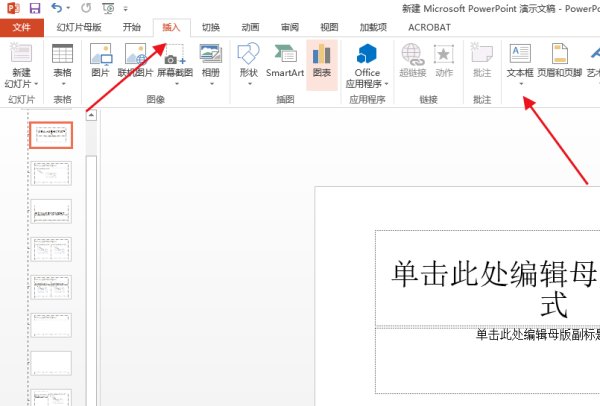Click the 动作 action icon
This screenshot has width=600, height=406.
pyautogui.click(x=444, y=54)
